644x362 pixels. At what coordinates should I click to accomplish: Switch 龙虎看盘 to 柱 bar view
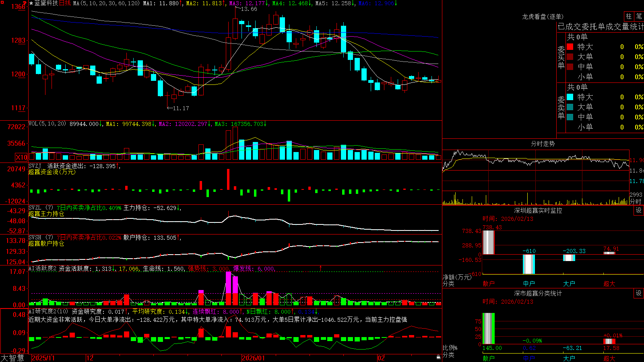(x=629, y=16)
